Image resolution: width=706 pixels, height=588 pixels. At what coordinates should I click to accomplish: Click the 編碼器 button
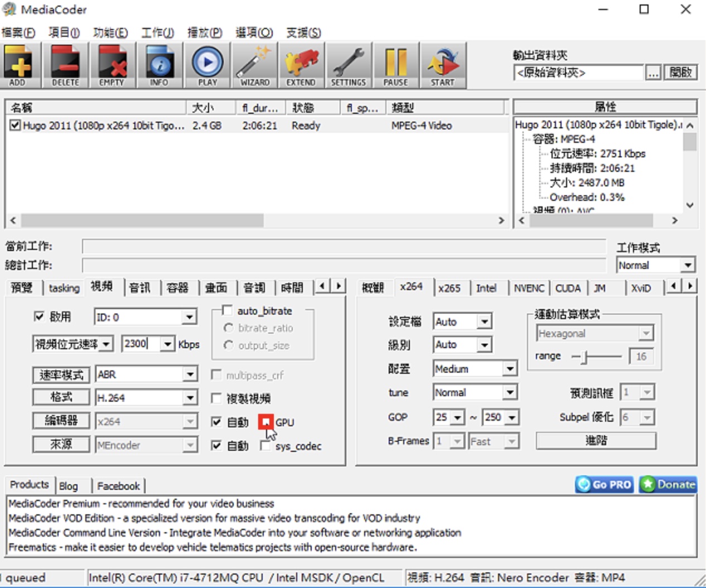coord(61,421)
